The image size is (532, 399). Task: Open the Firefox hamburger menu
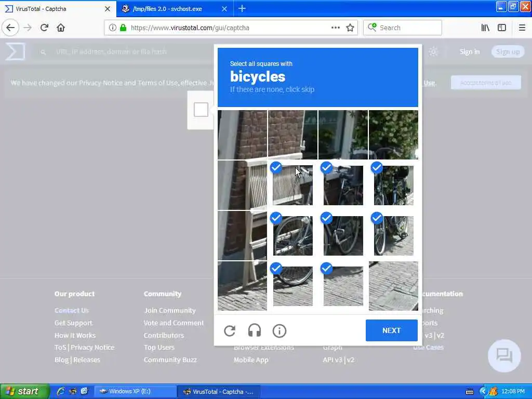[x=522, y=28]
